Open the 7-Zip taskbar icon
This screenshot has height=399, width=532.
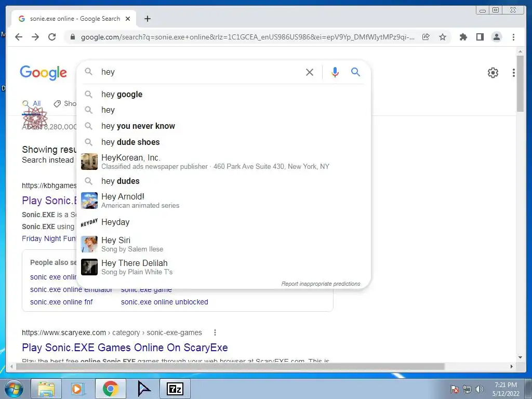click(175, 389)
